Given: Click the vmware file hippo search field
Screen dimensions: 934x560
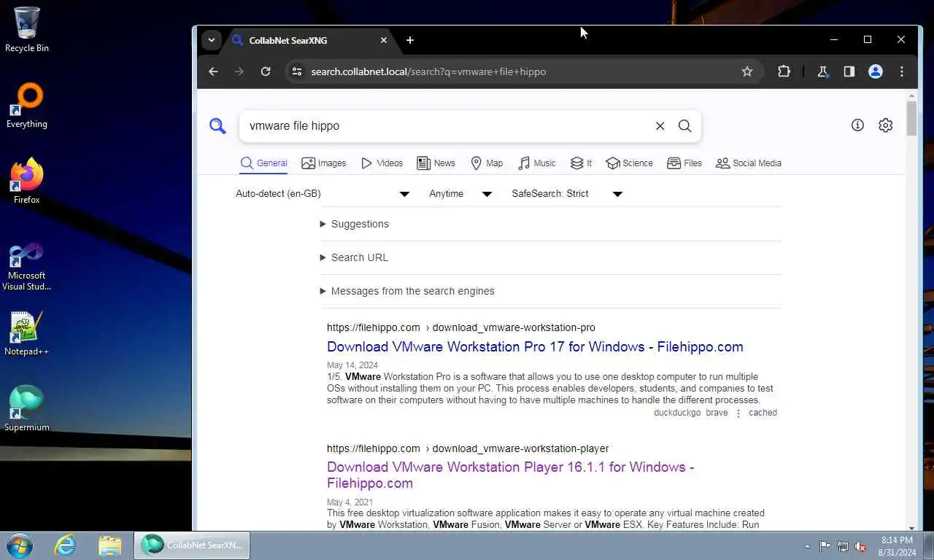Looking at the screenshot, I should [x=445, y=126].
